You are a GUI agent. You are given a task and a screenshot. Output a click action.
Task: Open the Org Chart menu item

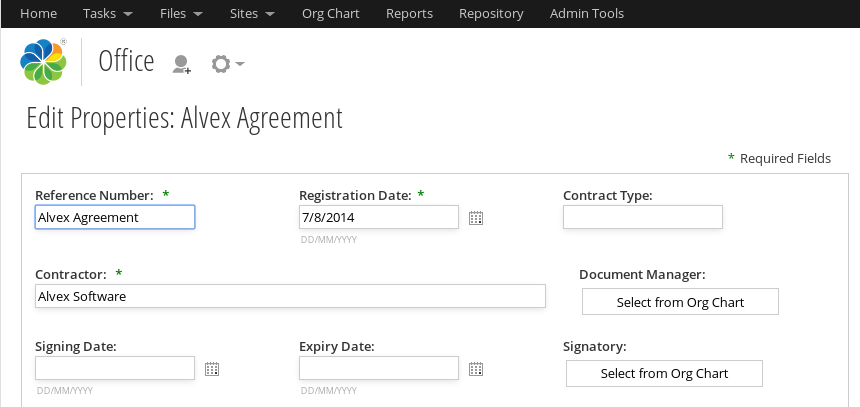(330, 14)
